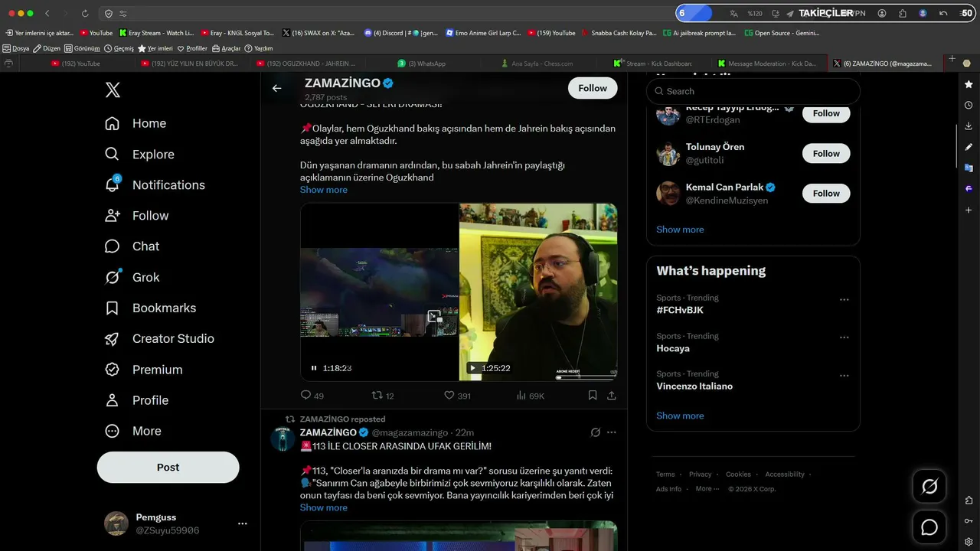Open the #FCHvBJK trend

pos(680,310)
